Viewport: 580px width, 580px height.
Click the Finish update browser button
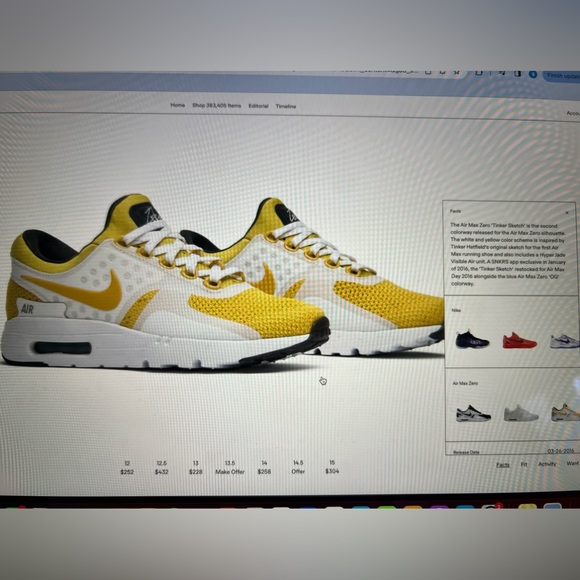coord(562,76)
